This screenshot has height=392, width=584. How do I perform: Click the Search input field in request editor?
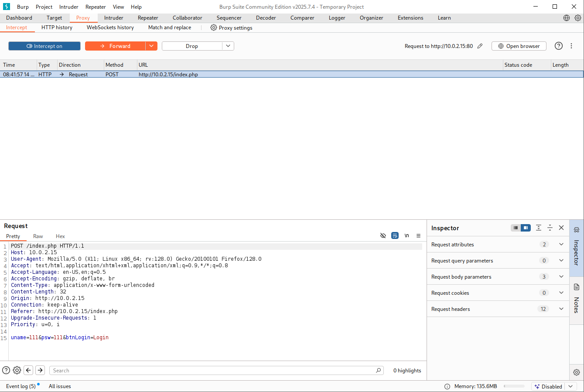[x=214, y=370]
